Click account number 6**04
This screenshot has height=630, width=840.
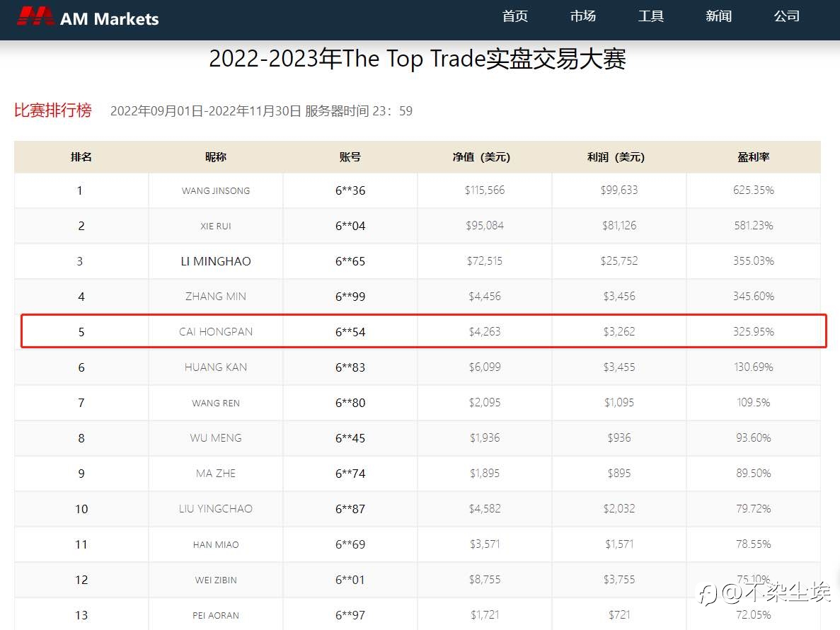[x=350, y=226]
